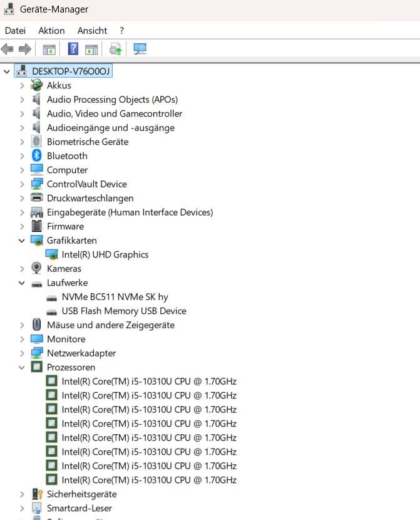420x520 pixels.
Task: Click the Laufwerke drive icon
Action: click(36, 284)
